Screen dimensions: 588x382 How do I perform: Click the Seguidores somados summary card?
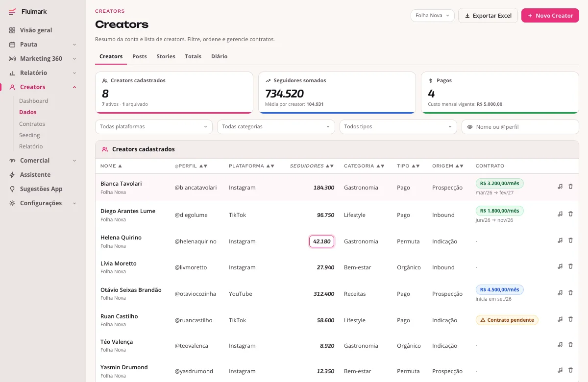tap(337, 93)
